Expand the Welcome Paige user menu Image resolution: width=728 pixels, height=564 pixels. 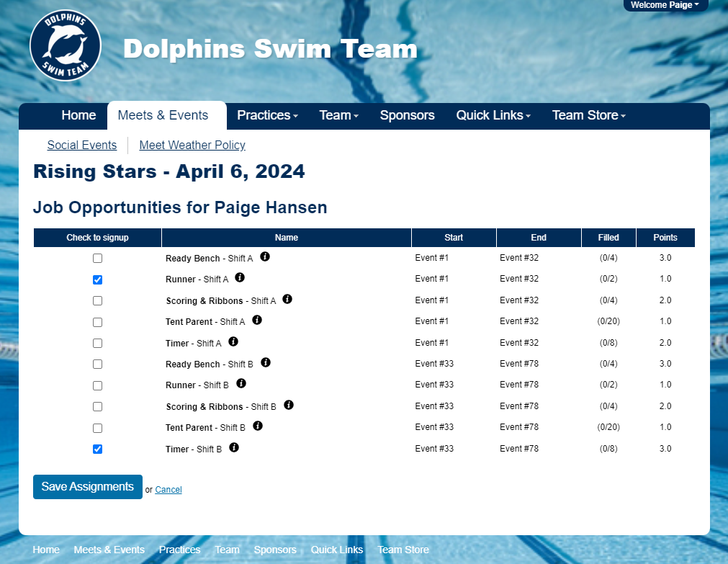click(665, 5)
